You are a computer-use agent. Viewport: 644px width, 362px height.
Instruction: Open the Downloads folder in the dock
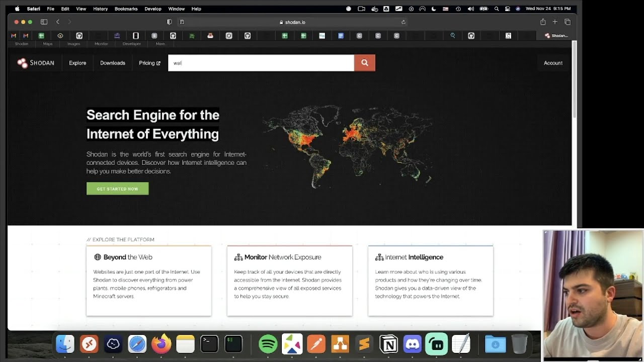pyautogui.click(x=495, y=344)
